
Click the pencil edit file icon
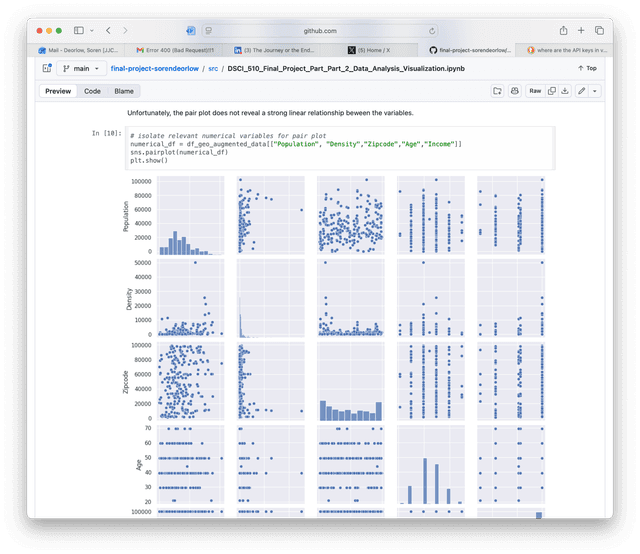tap(582, 91)
